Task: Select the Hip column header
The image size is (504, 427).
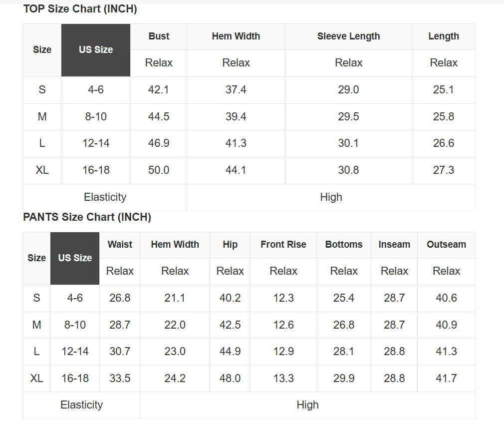Action: [230, 245]
